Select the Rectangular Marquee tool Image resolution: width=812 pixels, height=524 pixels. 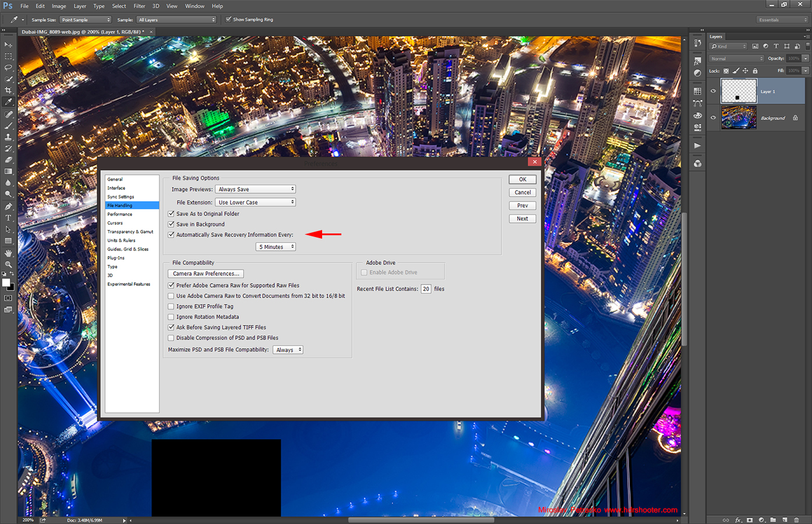(x=8, y=56)
